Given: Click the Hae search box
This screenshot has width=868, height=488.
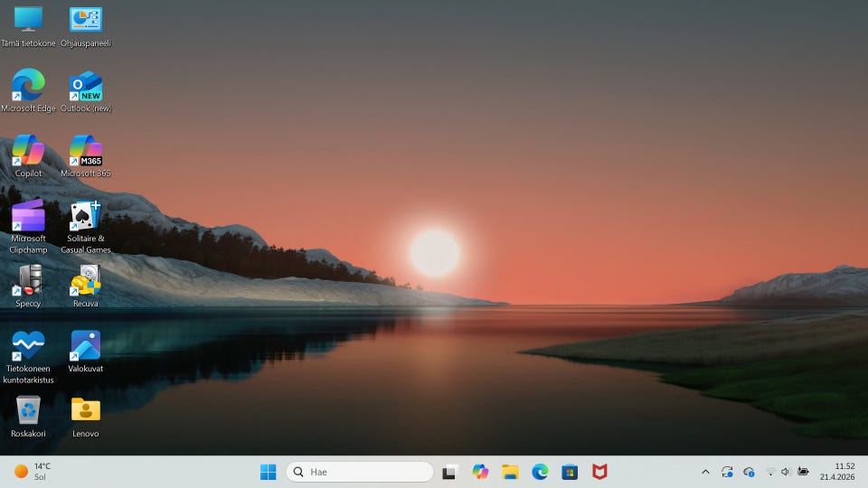Looking at the screenshot, I should (360, 472).
